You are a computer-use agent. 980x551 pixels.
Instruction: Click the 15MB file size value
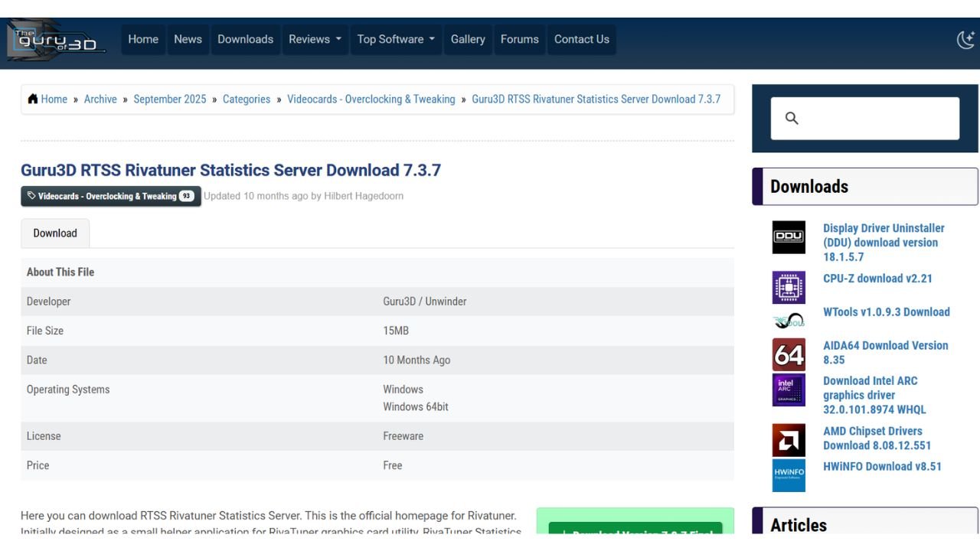396,331
